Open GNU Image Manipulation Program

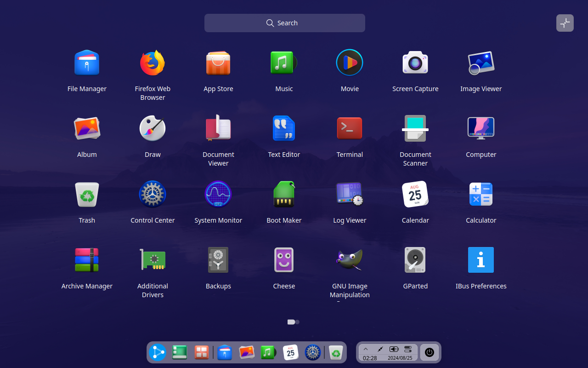pyautogui.click(x=350, y=260)
